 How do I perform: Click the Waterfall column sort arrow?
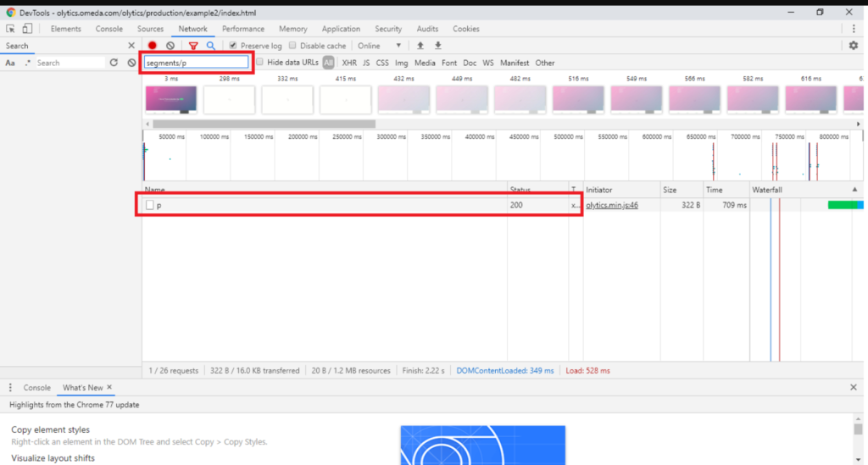(x=854, y=190)
